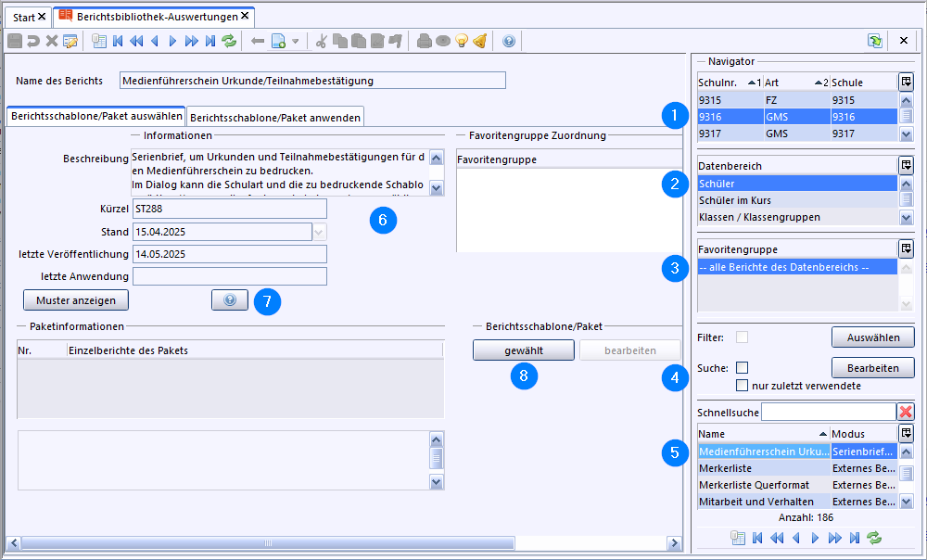Sort reports by the Name column header
This screenshot has width=927, height=560.
click(764, 434)
